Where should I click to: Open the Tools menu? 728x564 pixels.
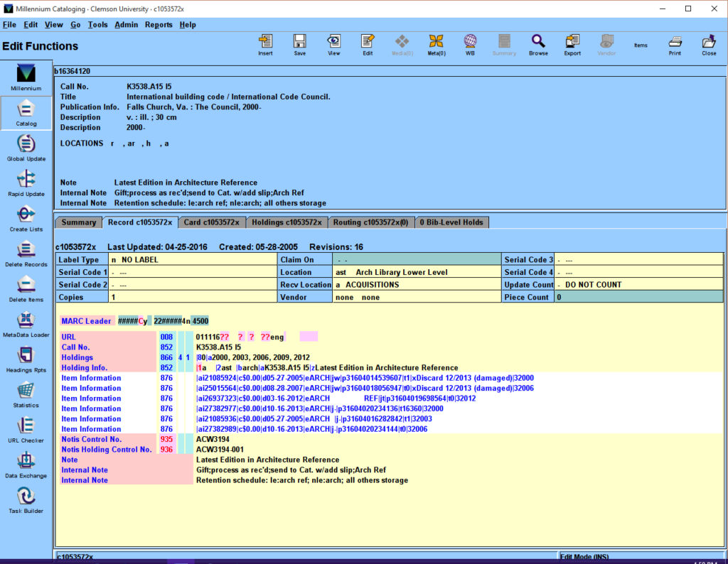[97, 25]
